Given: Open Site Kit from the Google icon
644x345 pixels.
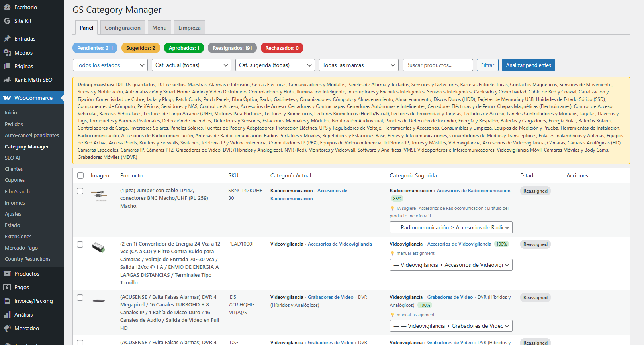Looking at the screenshot, I should click(x=7, y=21).
